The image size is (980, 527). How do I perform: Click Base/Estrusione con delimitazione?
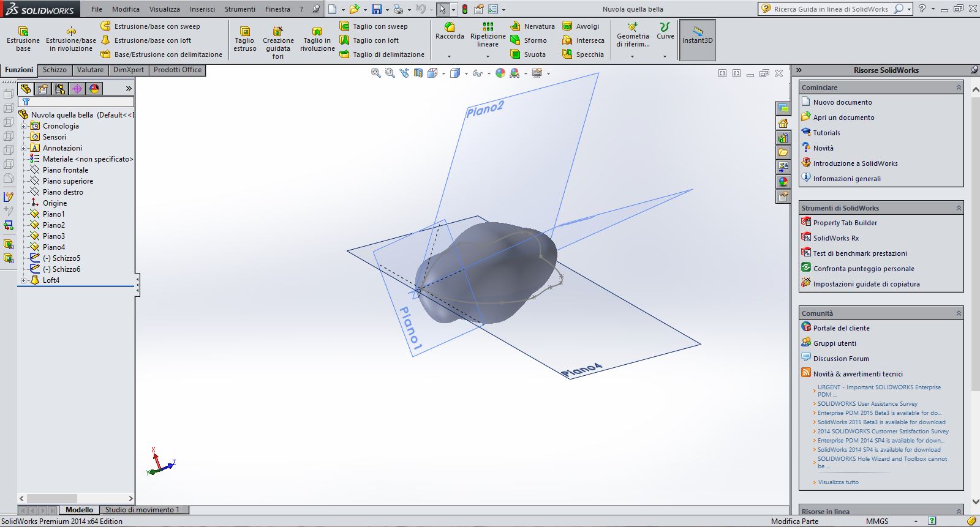click(161, 54)
